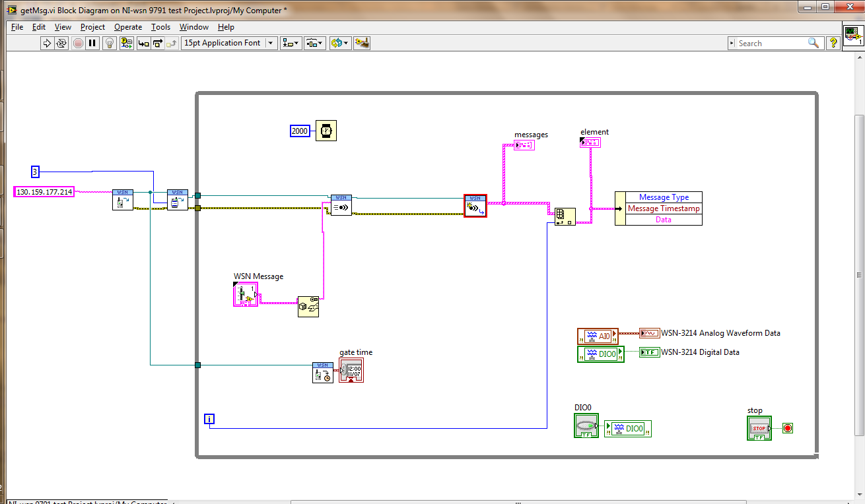Click the messages label text
Screen dimensions: 865x504
[532, 135]
